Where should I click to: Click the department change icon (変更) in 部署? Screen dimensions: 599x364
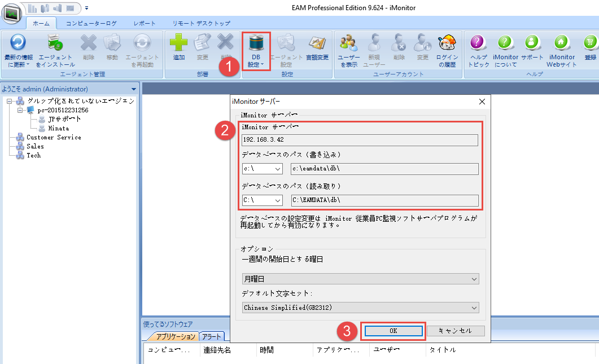(203, 42)
